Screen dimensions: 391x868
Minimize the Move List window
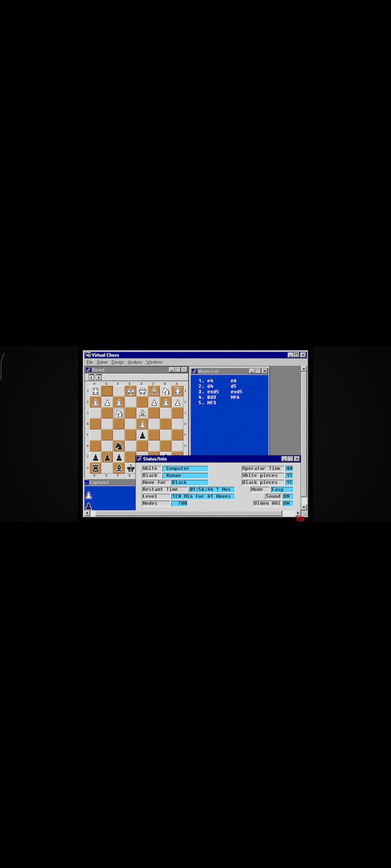tap(252, 371)
